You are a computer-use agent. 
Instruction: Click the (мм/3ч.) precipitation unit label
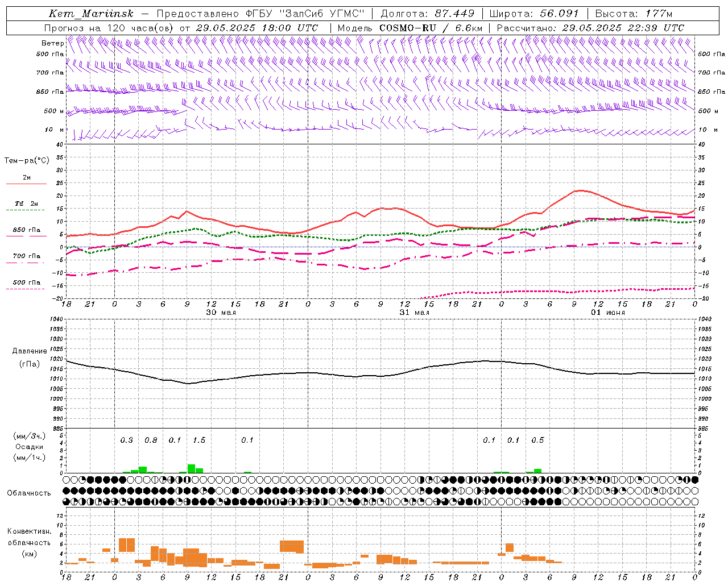(29, 436)
